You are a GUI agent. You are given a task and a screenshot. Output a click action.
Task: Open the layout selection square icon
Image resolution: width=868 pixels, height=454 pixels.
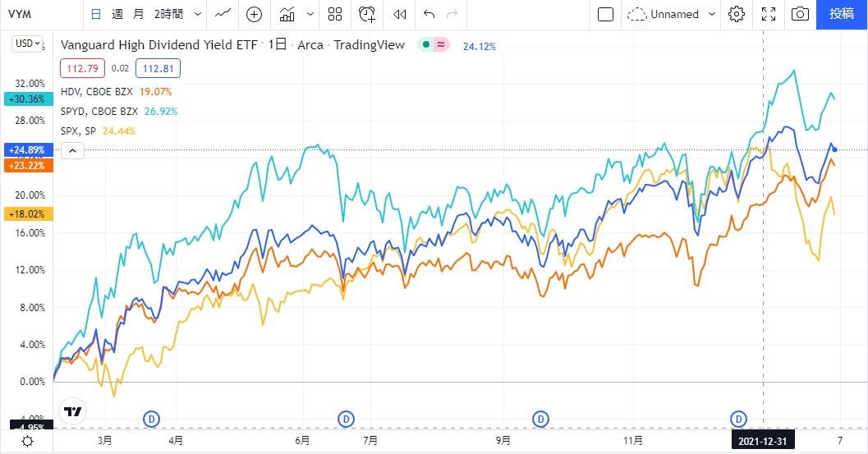tap(605, 15)
